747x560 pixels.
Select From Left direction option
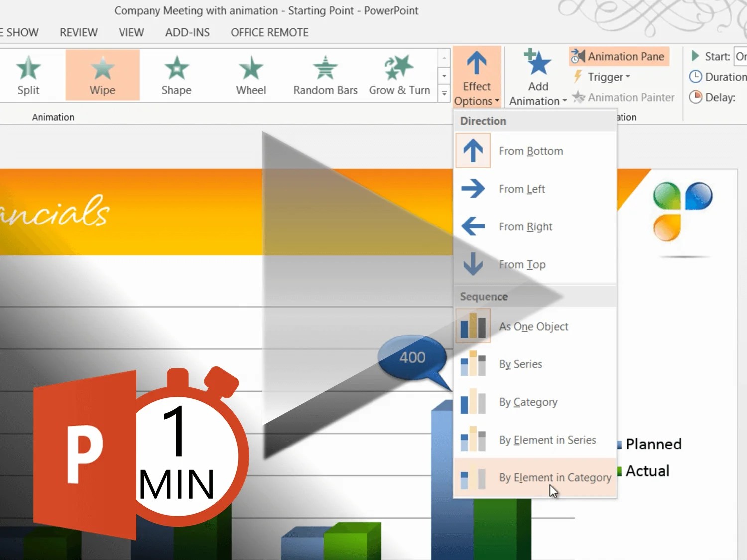point(522,189)
